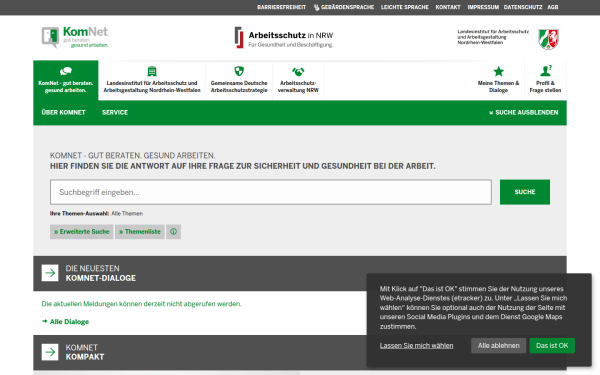600x375 pixels.
Task: Open the Kontakt link
Action: click(x=448, y=7)
